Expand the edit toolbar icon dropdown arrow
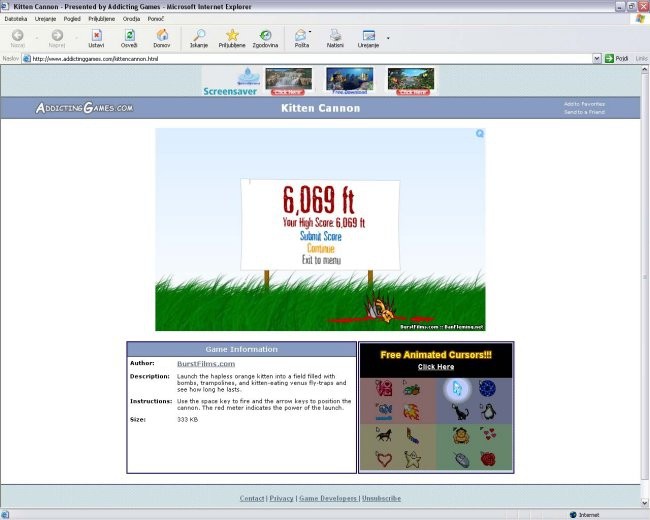Image resolution: width=650 pixels, height=520 pixels. [388, 38]
